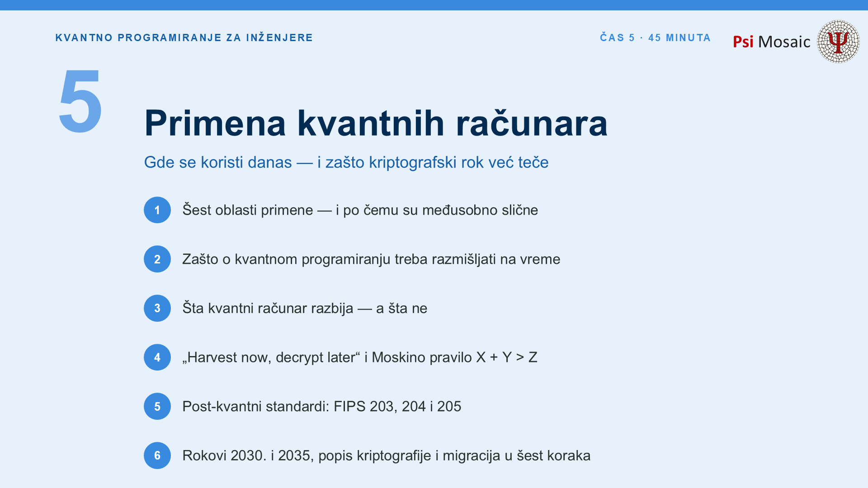Click item 'Harvest now, decrypt later'
The width and height of the screenshot is (868, 488).
(271, 357)
